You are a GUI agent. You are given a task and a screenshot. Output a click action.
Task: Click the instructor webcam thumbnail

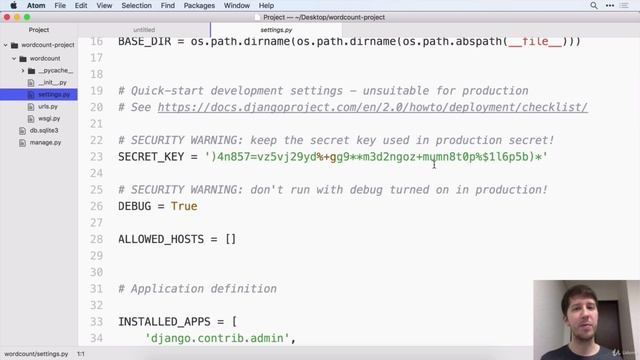(587, 320)
